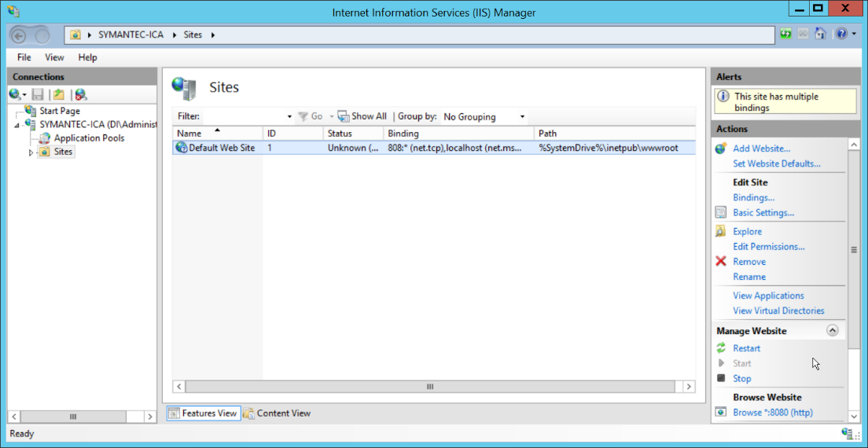Open the Help question mark icon
Viewport: 868px width, 448px height.
point(841,35)
